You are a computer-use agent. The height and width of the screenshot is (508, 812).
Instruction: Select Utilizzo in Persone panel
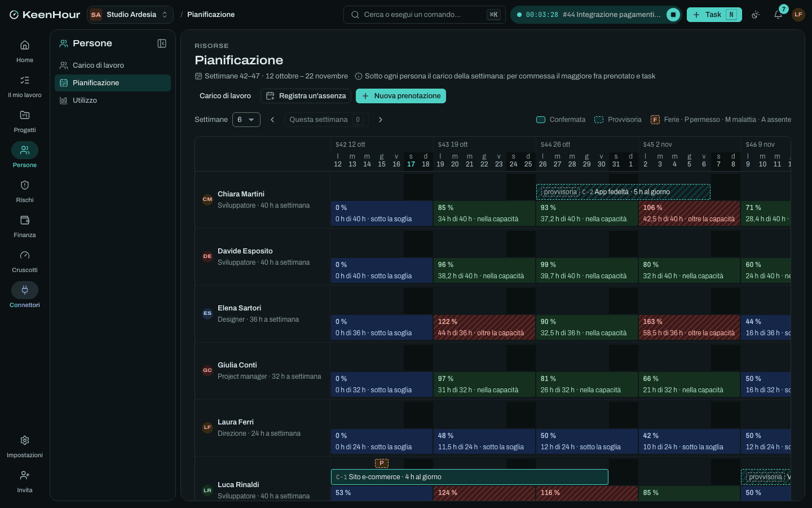113,100
